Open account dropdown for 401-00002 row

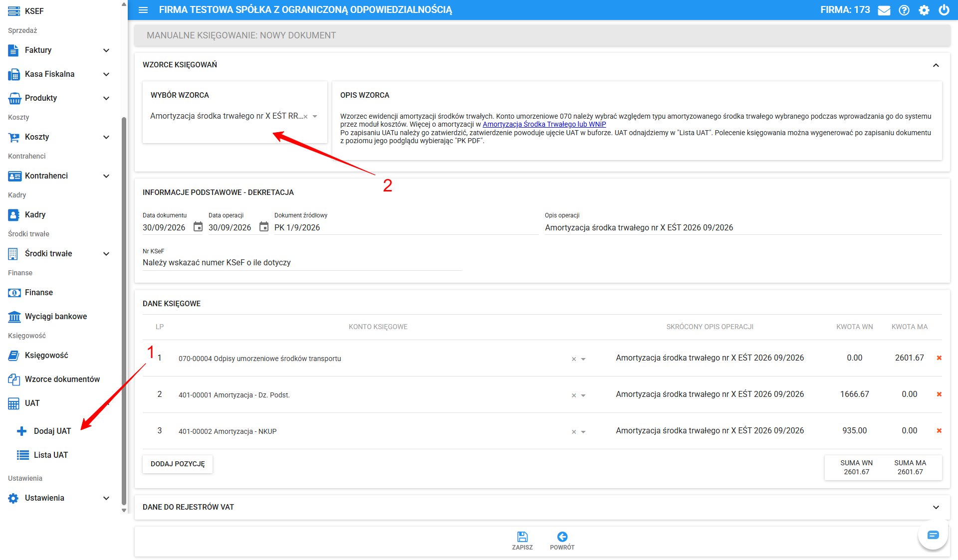[583, 432]
